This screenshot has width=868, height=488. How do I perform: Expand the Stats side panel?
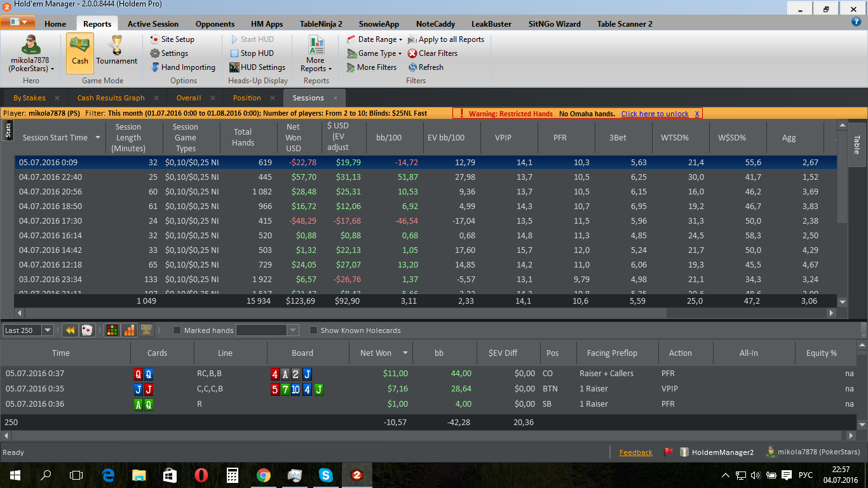[x=8, y=131]
